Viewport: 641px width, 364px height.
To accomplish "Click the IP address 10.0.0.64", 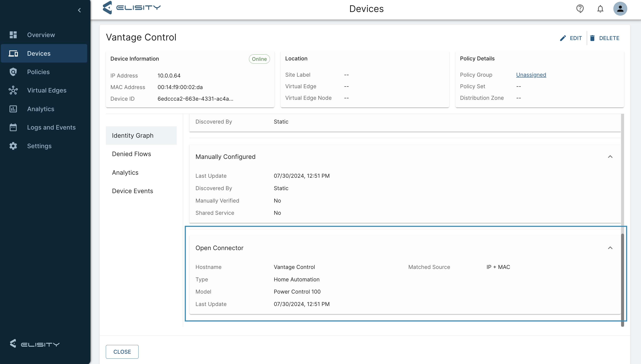I will [x=169, y=76].
